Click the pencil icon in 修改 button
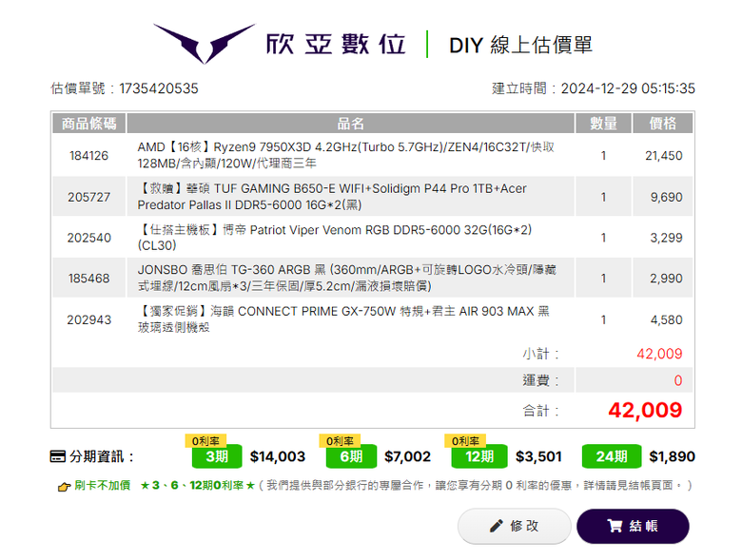The width and height of the screenshot is (742, 560). click(496, 526)
